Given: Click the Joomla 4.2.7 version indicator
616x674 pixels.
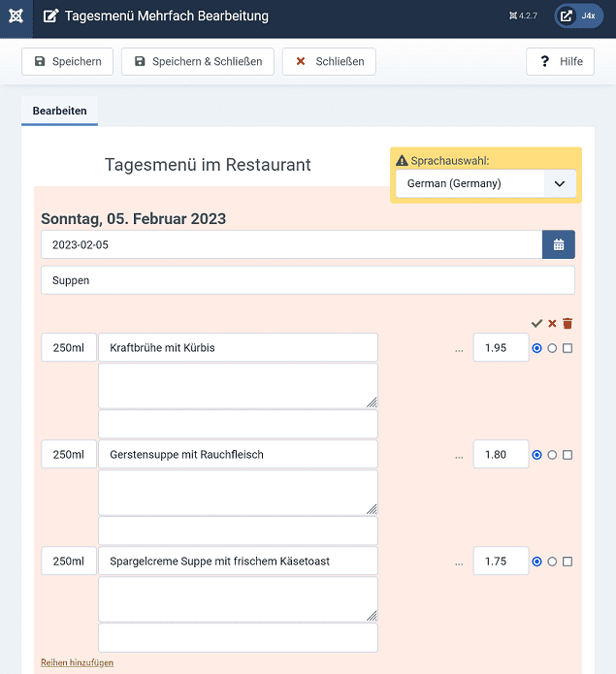Looking at the screenshot, I should click(522, 16).
